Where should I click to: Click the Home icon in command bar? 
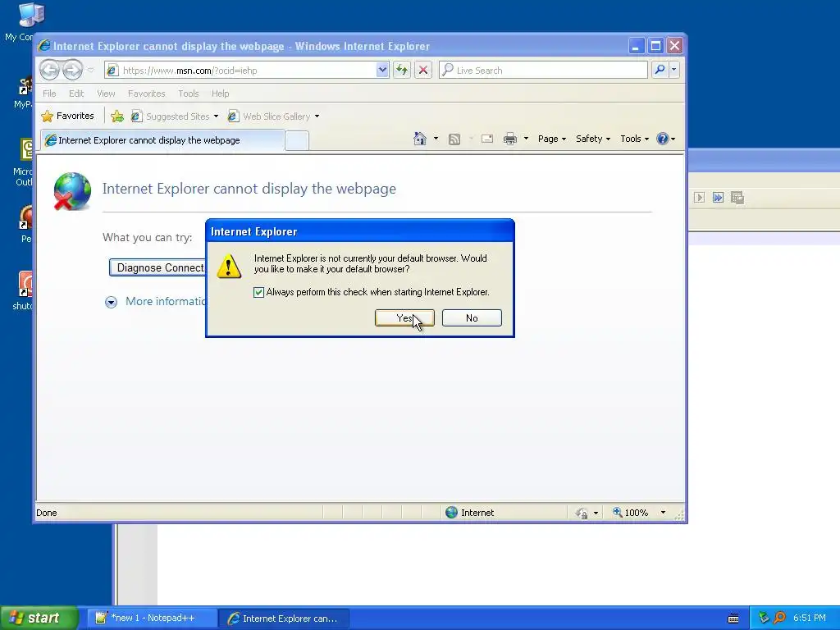[419, 139]
